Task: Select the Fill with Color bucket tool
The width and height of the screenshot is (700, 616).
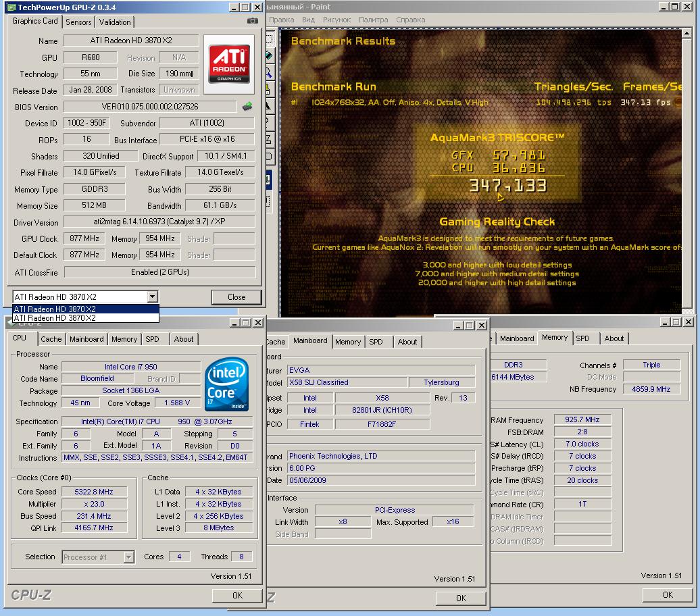Action: (x=269, y=55)
